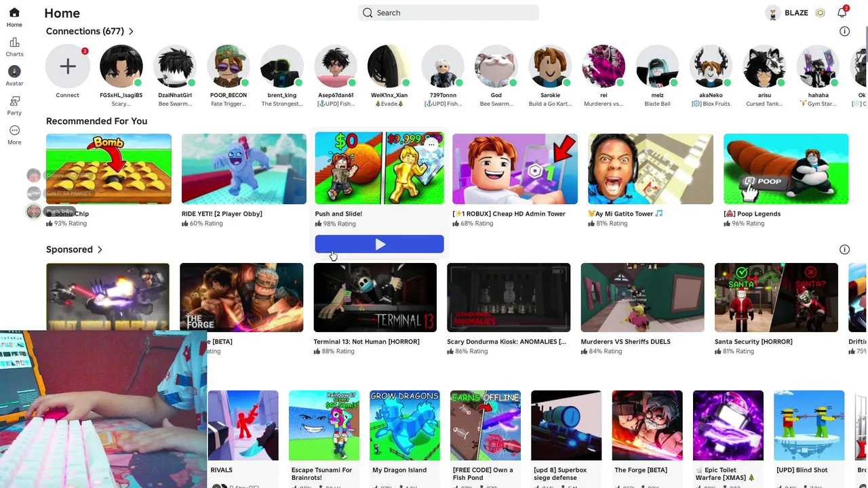Open options menu on Push and Slide card
This screenshot has height=488, width=868.
tap(431, 144)
